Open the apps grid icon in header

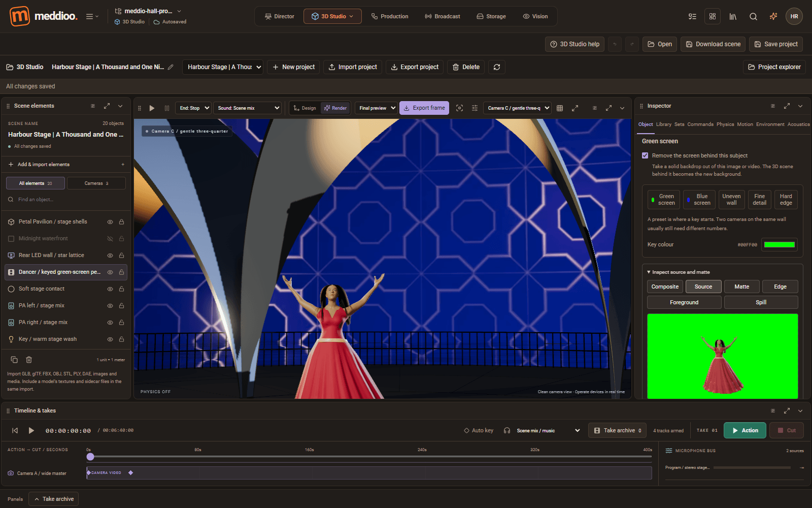713,16
